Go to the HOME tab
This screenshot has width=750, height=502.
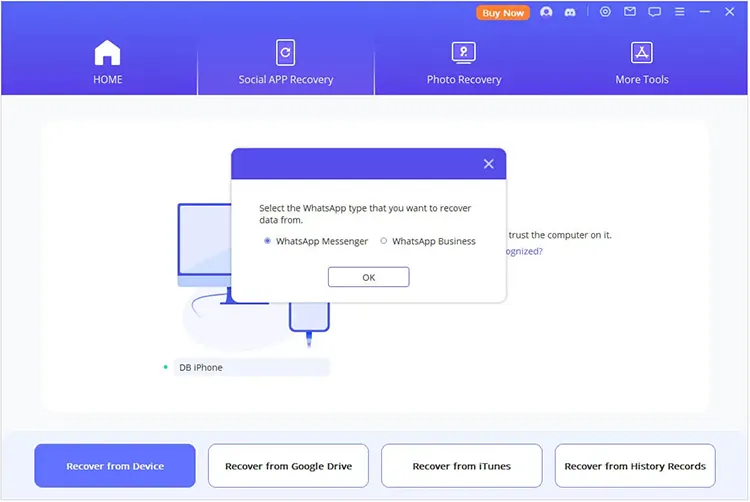coord(108,63)
